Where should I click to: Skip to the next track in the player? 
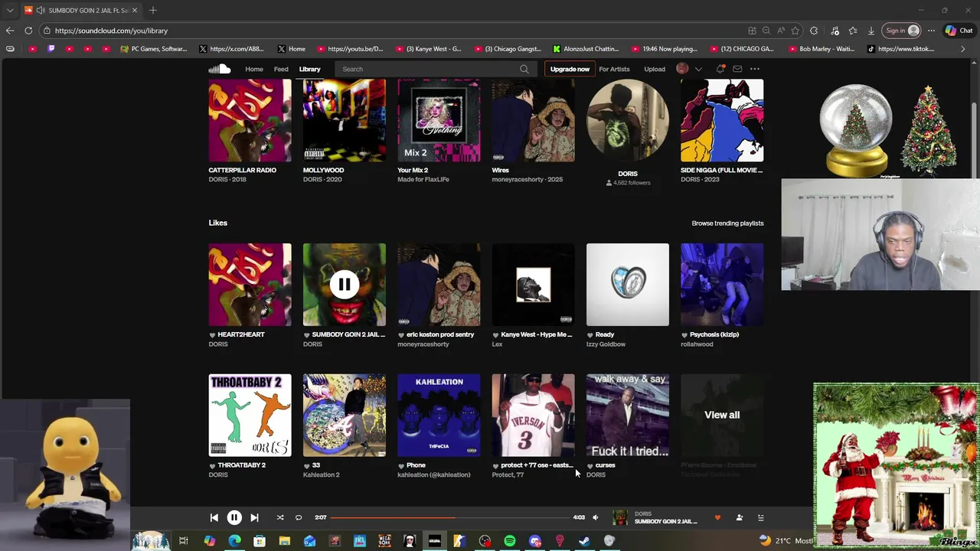[254, 518]
